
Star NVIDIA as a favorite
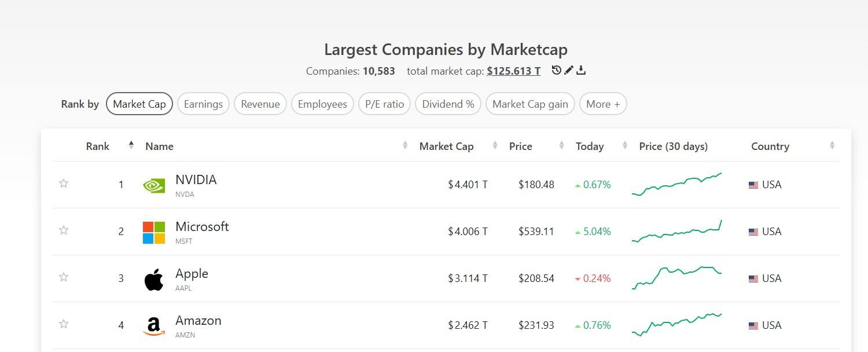(x=64, y=184)
